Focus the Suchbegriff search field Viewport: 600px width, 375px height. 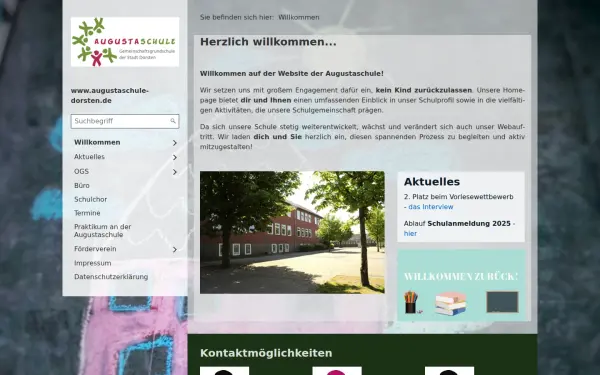(125, 121)
